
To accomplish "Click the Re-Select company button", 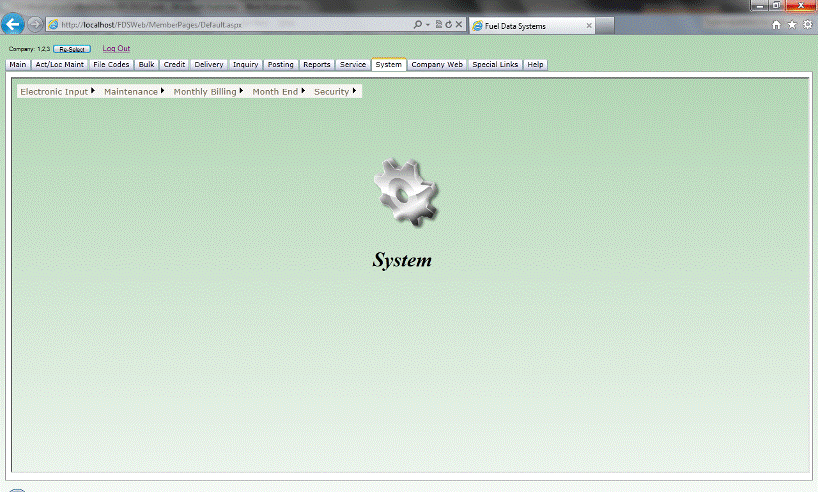I will pos(72,49).
